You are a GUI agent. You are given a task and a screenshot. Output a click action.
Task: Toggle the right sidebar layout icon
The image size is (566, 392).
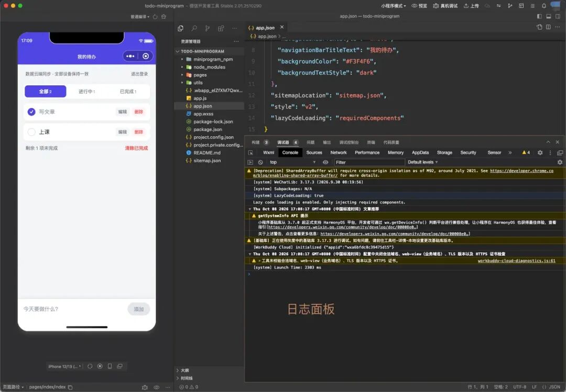pos(558,16)
